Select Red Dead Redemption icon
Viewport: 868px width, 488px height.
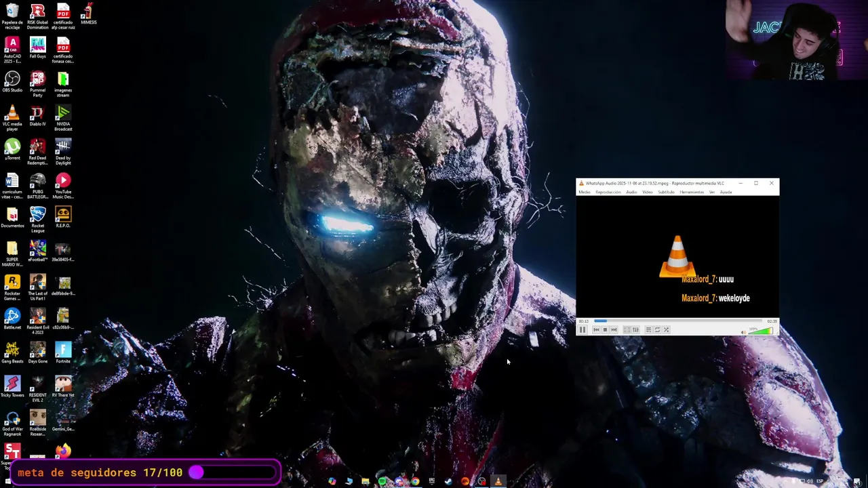coord(37,152)
